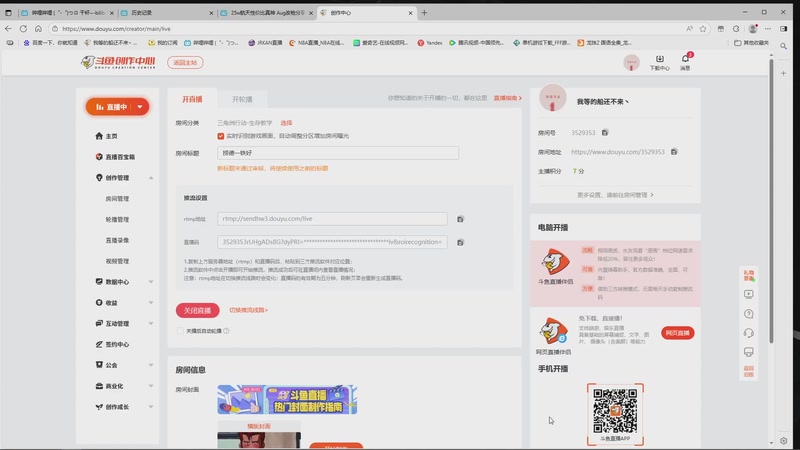Open 签约中心 in the sidebar
800x450 pixels.
(x=112, y=344)
